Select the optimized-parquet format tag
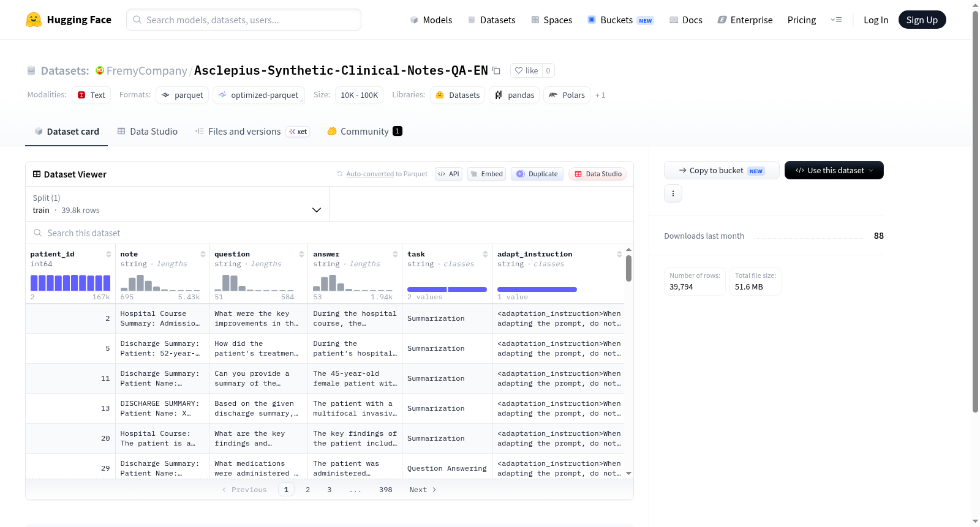 point(258,95)
